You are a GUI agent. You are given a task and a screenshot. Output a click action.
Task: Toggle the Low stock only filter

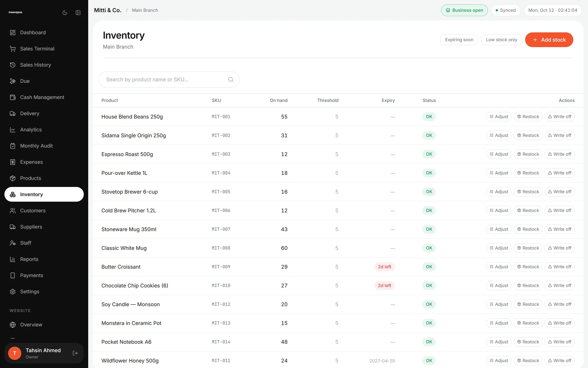(x=501, y=40)
